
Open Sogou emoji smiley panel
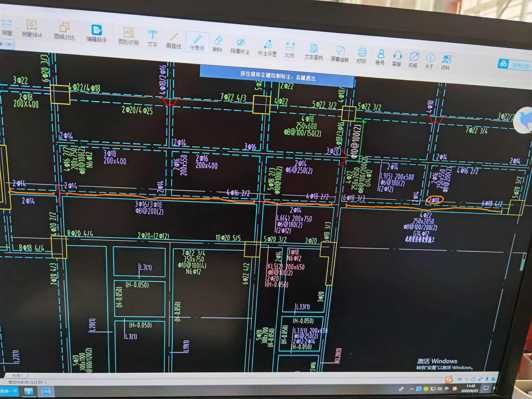(474, 379)
